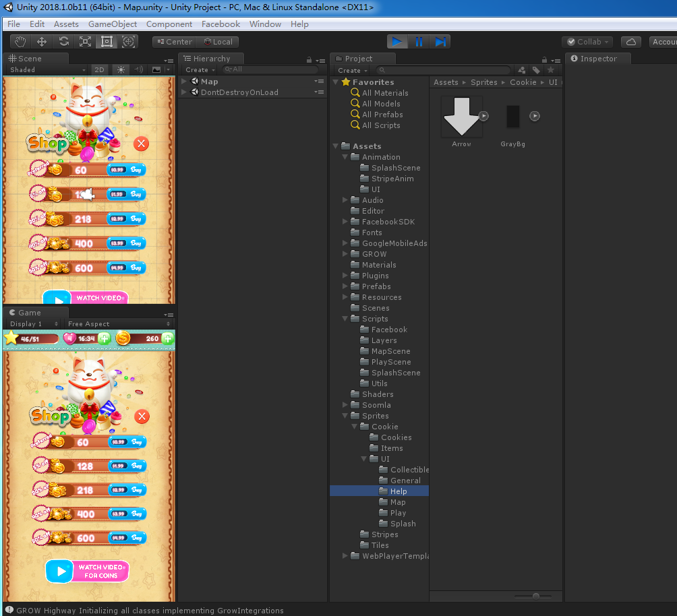Screen dimensions: 677x616
Task: Start Play mode with the Play button
Action: tap(397, 41)
